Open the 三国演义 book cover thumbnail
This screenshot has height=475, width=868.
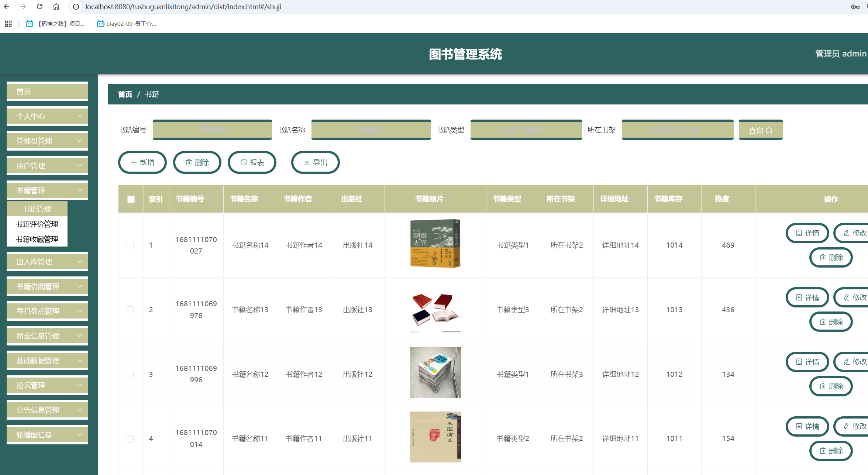point(435,437)
